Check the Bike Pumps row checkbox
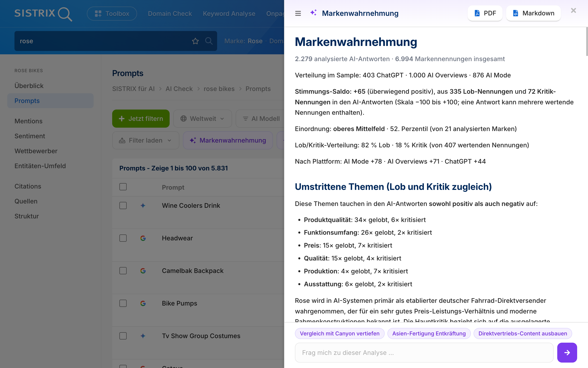Screen dimensions: 588x368 click(x=123, y=303)
